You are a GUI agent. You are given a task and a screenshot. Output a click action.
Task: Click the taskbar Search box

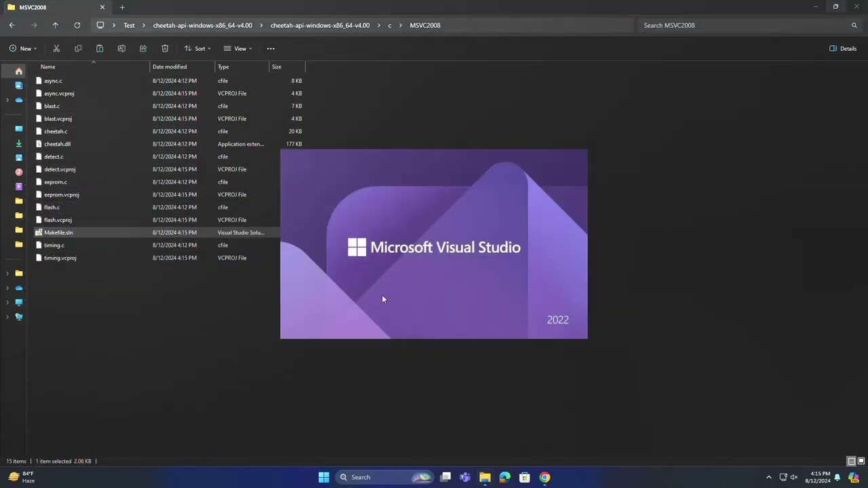pyautogui.click(x=385, y=477)
